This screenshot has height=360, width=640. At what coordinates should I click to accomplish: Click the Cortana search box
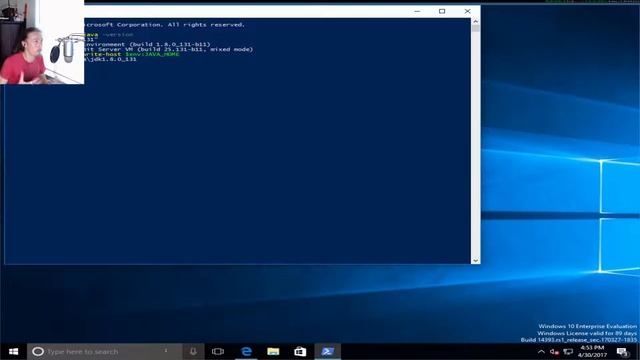pos(105,351)
